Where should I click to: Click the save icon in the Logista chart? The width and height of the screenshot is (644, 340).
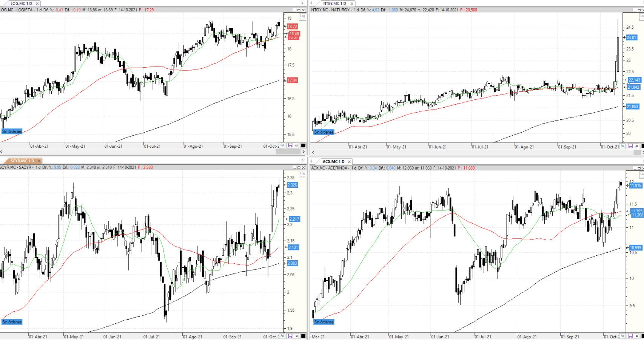[290, 145]
